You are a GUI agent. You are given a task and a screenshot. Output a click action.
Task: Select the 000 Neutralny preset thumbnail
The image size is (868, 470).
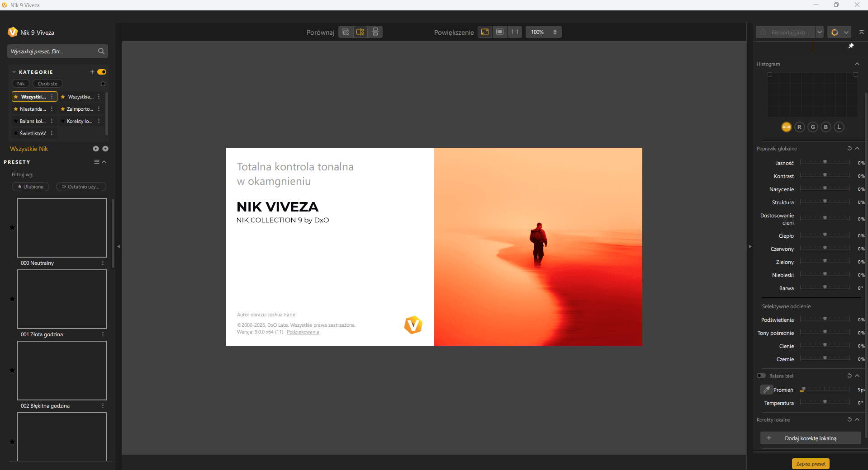62,228
